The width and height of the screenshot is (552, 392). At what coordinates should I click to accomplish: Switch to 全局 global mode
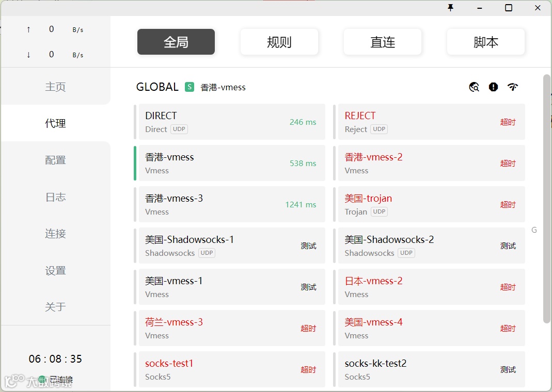[x=176, y=42]
